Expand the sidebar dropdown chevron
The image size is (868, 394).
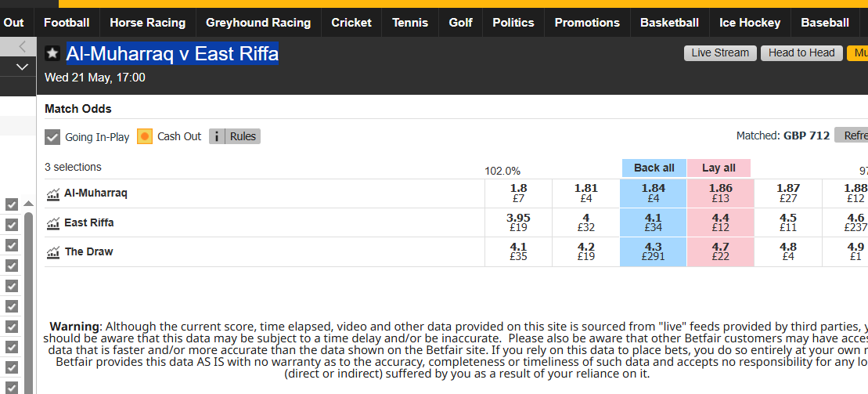22,67
